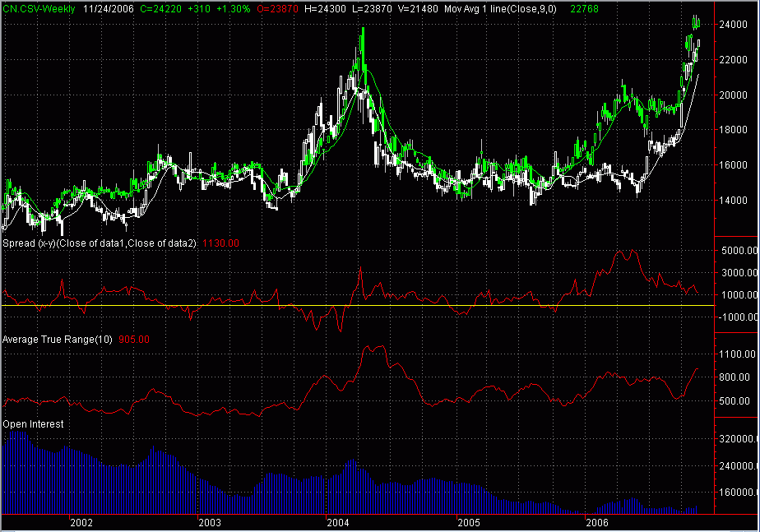Click the 1000.00 spread axis label
Screen dimensions: 760x532
(x=739, y=294)
